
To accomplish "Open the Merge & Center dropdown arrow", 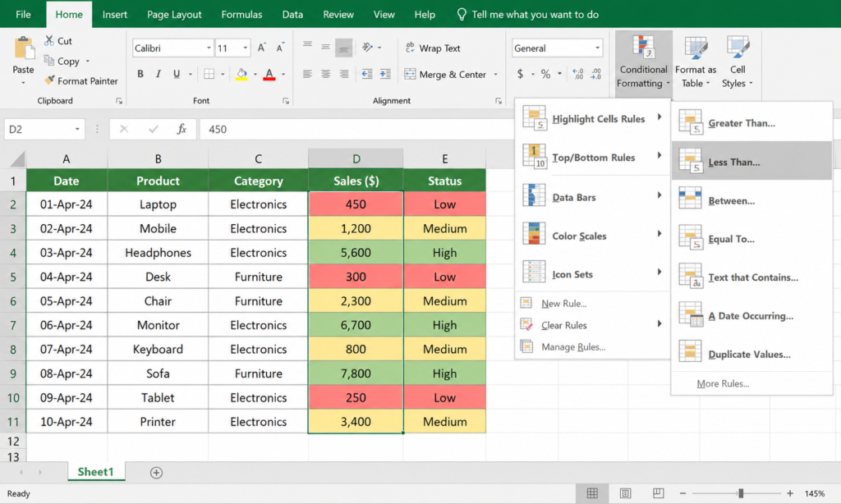I will (x=495, y=75).
